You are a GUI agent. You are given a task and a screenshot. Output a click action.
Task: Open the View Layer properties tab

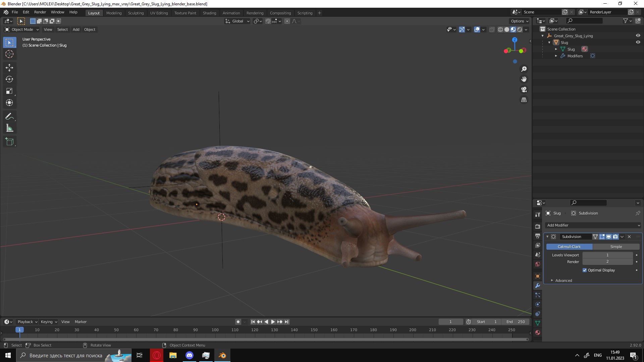(538, 245)
